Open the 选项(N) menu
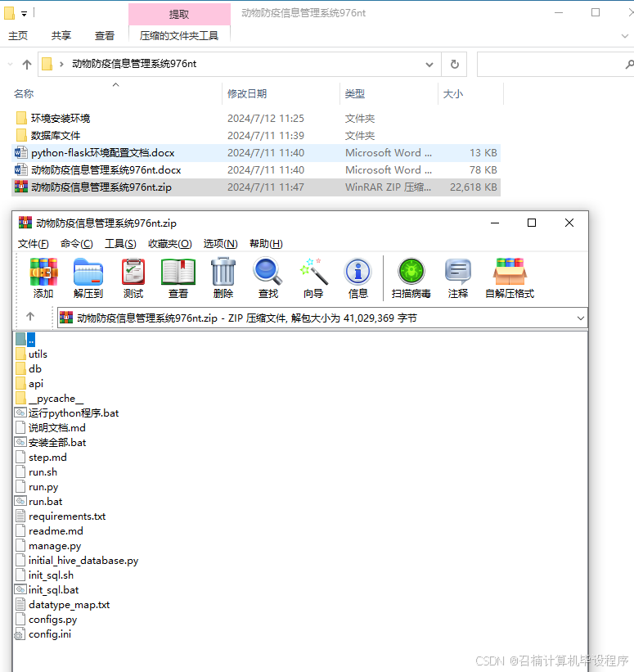This screenshot has width=634, height=672. pyautogui.click(x=220, y=244)
